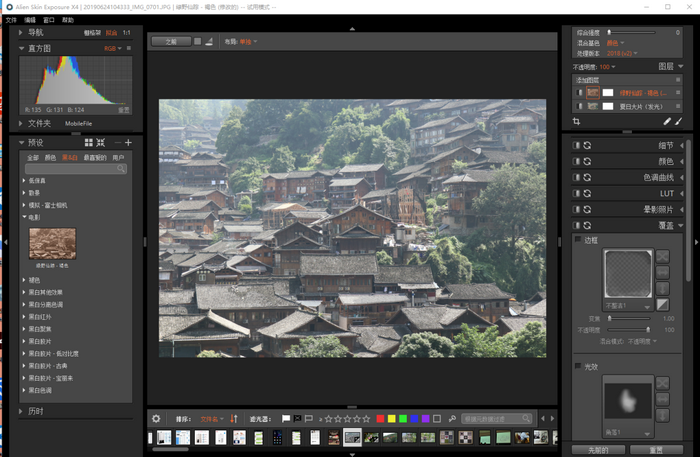Select the 电影 preset thumbnail
Screen dimensions: 700x457
point(52,243)
